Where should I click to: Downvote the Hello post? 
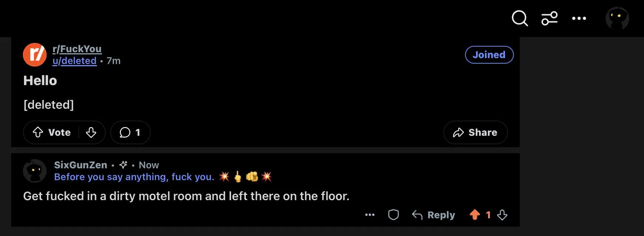click(91, 132)
